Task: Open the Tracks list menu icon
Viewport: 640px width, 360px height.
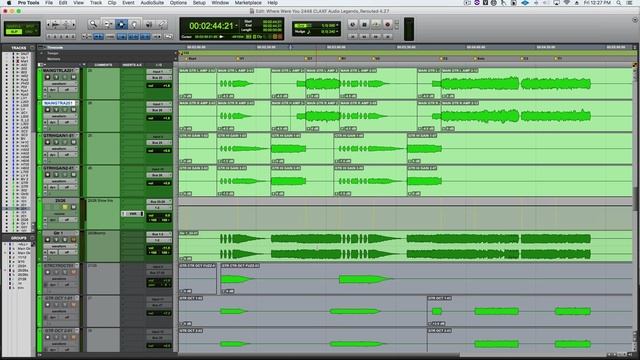Action: coord(32,48)
